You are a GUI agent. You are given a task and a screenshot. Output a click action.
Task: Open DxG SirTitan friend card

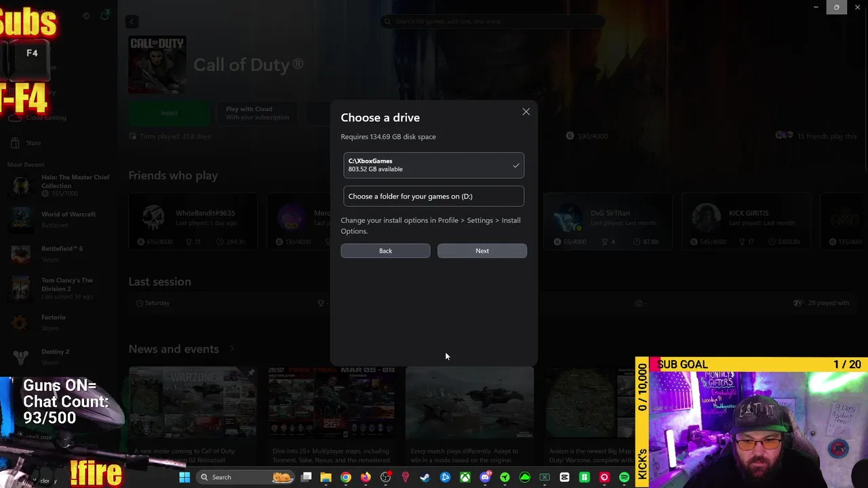click(608, 222)
